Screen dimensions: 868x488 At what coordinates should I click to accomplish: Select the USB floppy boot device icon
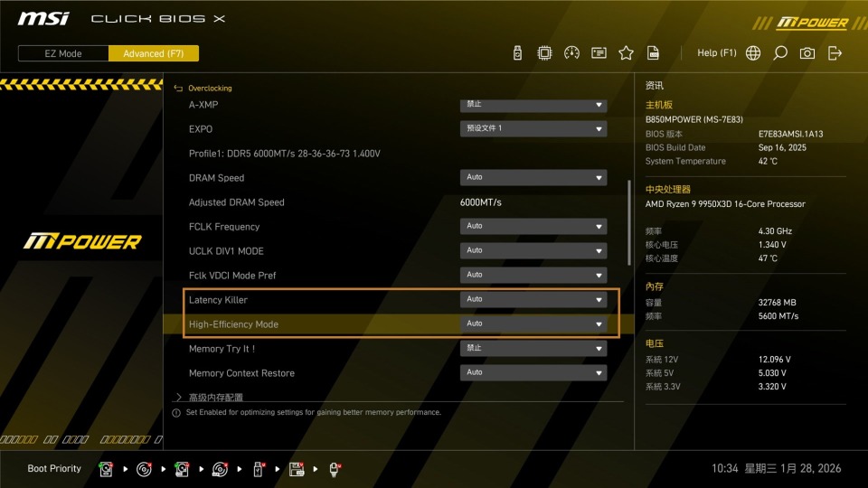297,469
